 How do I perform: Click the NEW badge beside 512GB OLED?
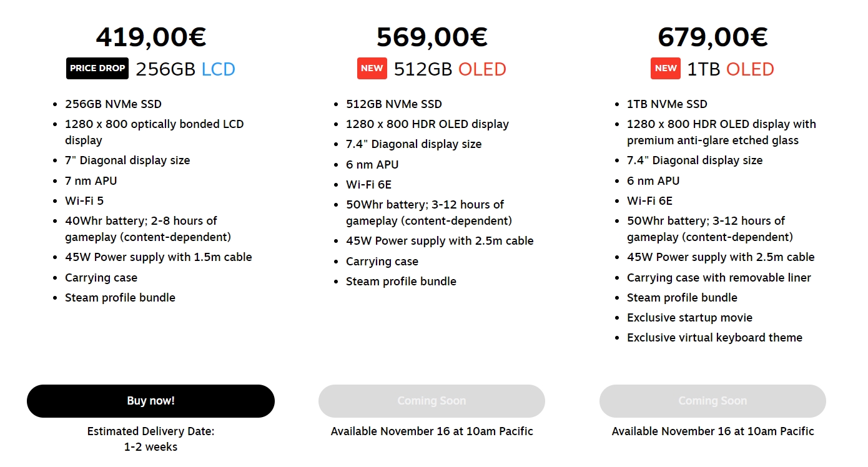click(x=372, y=69)
